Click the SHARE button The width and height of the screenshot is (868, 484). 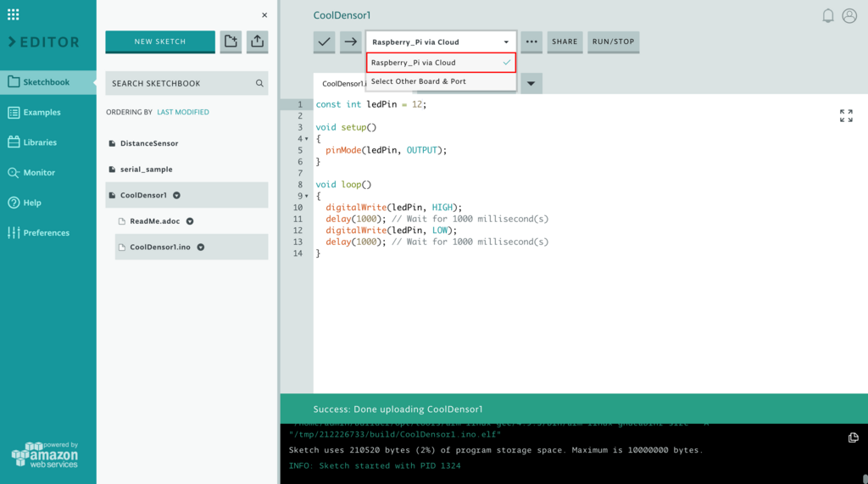pos(565,42)
